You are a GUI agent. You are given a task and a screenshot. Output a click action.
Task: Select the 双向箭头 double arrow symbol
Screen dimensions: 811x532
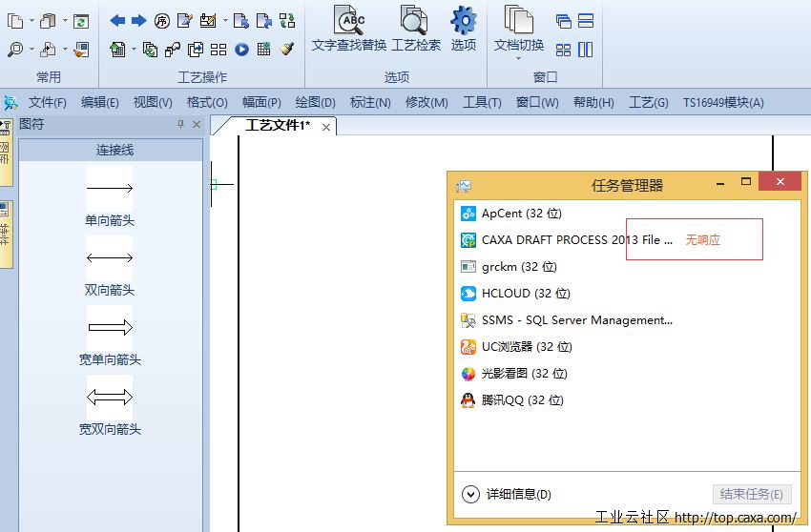110,267
